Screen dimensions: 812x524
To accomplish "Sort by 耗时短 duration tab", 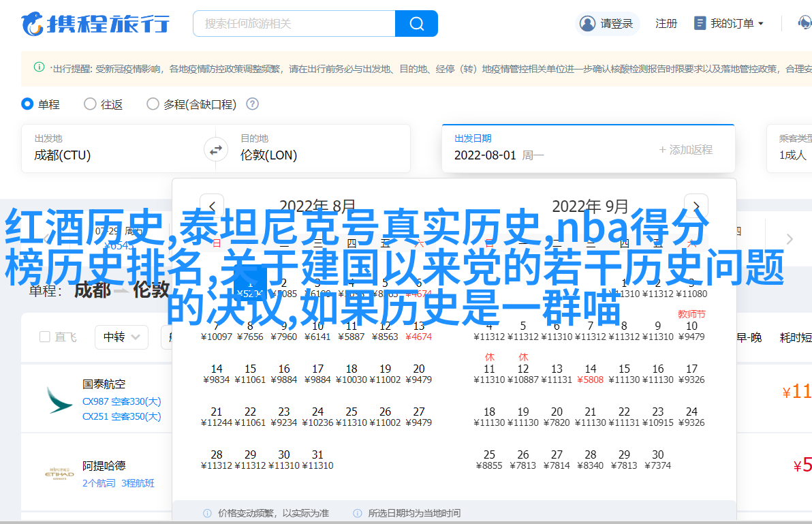I will [796, 337].
